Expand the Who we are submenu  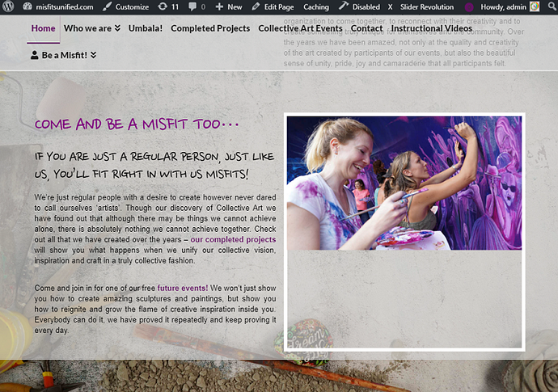(92, 28)
